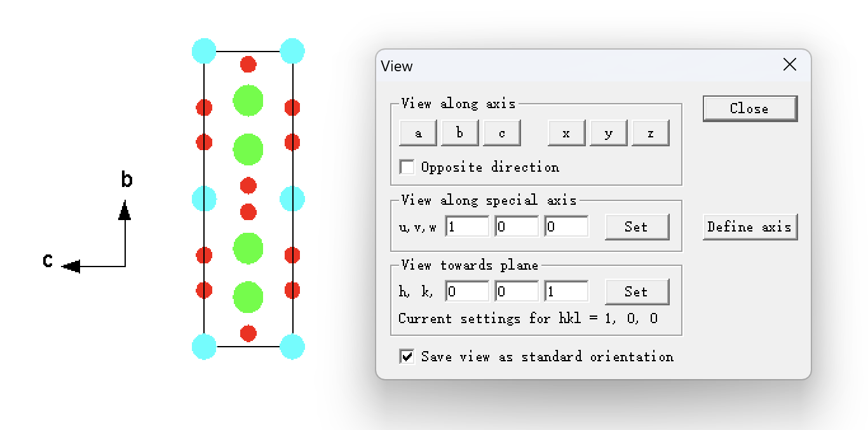Click the 'a' axis view button

pos(417,133)
